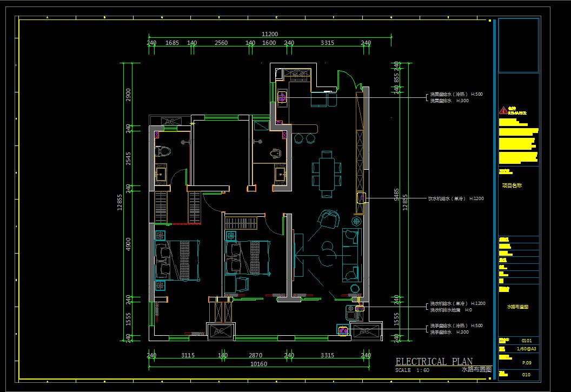571x392 pixels.
Task: Click the 洗手盆排水 H:300 annotation
Action: 449,333
